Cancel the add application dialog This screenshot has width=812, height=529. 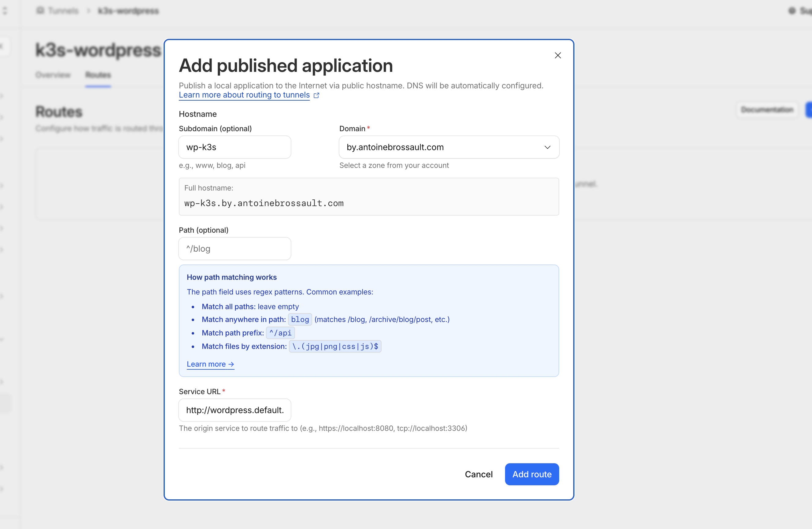point(478,474)
